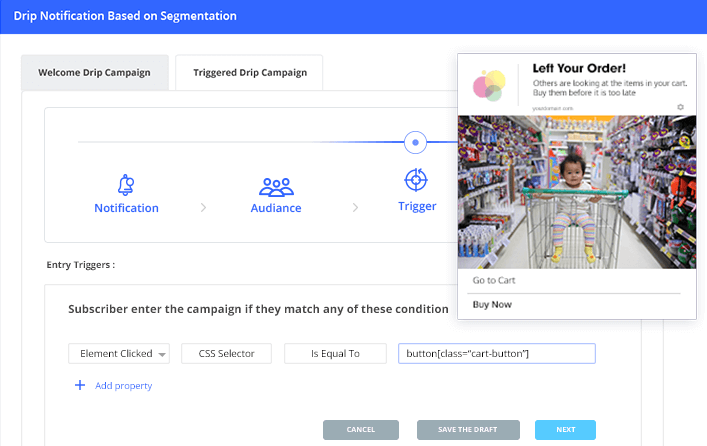
Task: Switch to Welcome Drip Campaign tab
Action: tap(93, 73)
